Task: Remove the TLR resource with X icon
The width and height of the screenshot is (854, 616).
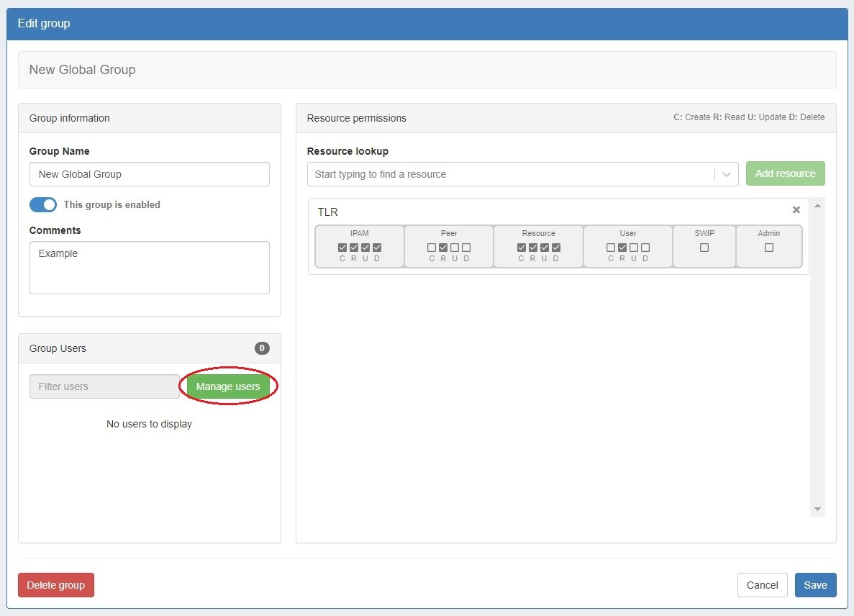Action: point(796,210)
